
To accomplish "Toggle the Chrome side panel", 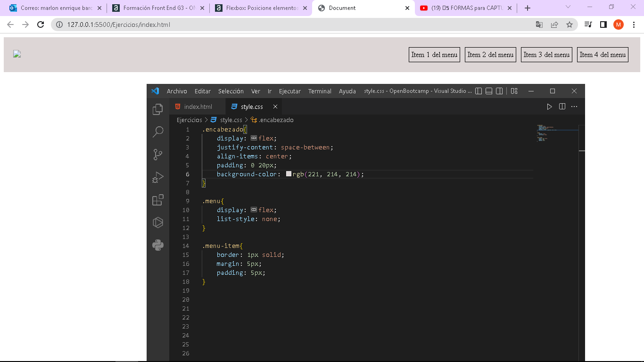I will pos(603,25).
